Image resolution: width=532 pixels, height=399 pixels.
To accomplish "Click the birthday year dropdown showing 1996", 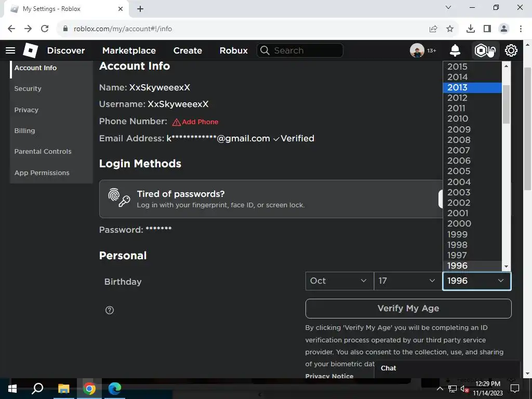I will point(477,281).
